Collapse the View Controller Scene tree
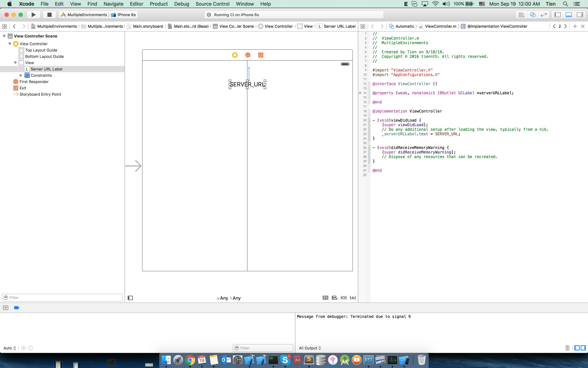The width and height of the screenshot is (588, 368). [x=4, y=36]
